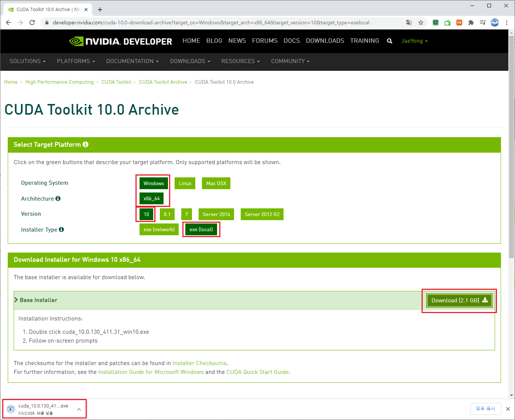Screen dimensions: 515x420
Task: Choose exe (local) installer type
Action: click(x=201, y=229)
